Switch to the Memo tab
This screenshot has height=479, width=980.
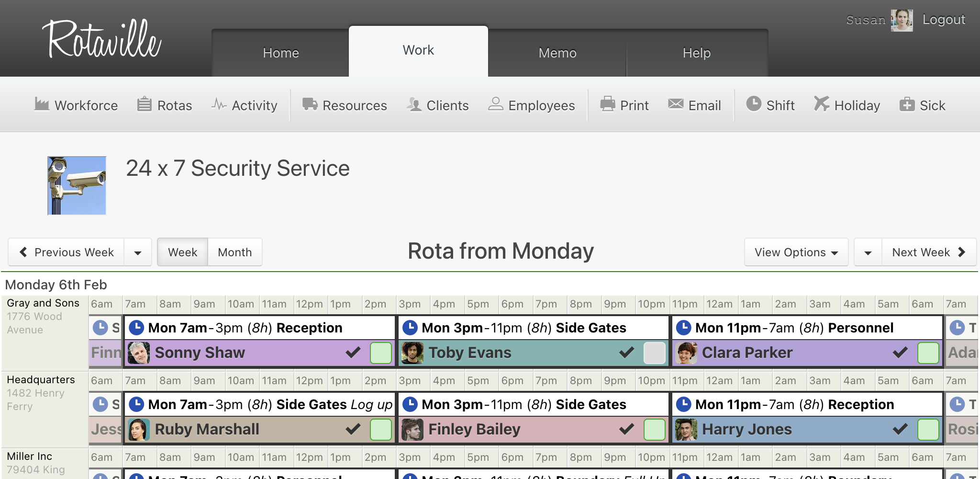[x=557, y=53]
